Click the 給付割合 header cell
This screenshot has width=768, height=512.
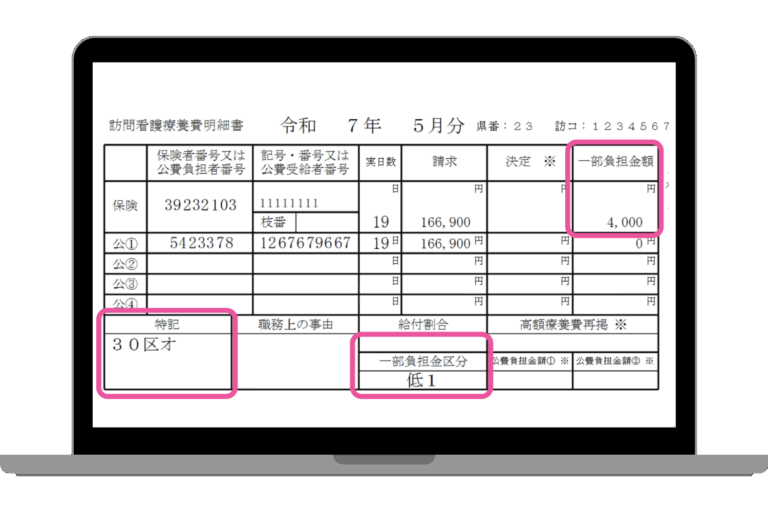[x=423, y=325]
